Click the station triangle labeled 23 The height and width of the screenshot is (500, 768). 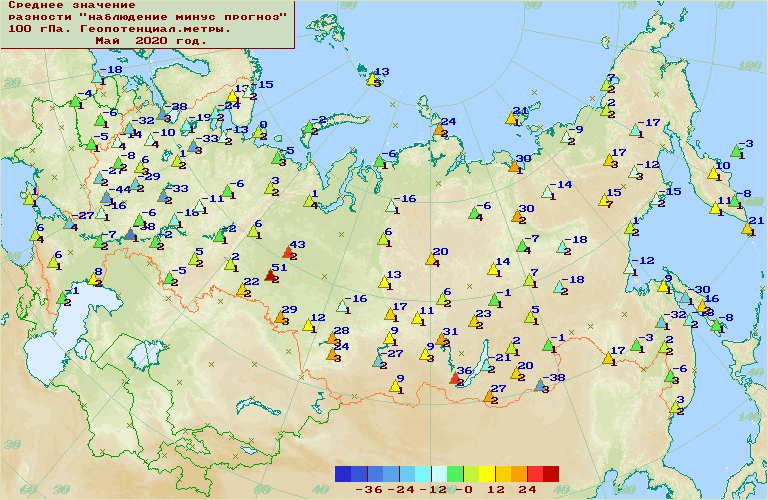tap(474, 321)
